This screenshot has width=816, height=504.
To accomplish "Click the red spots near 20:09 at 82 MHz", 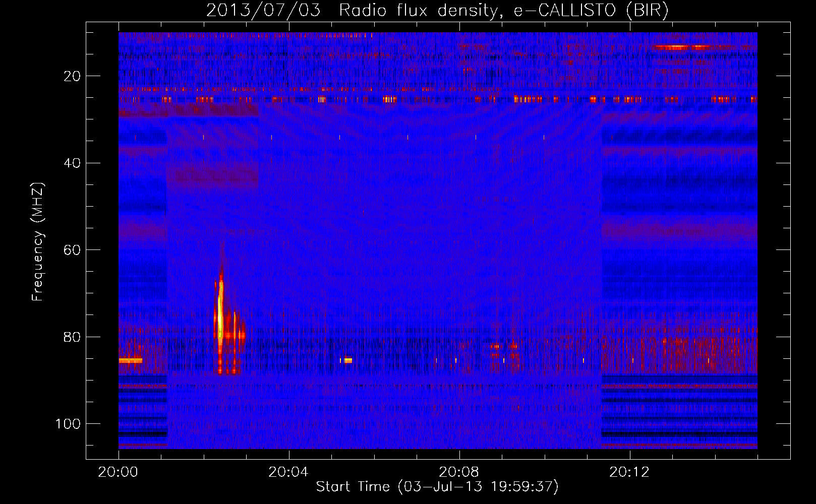I will [x=504, y=346].
